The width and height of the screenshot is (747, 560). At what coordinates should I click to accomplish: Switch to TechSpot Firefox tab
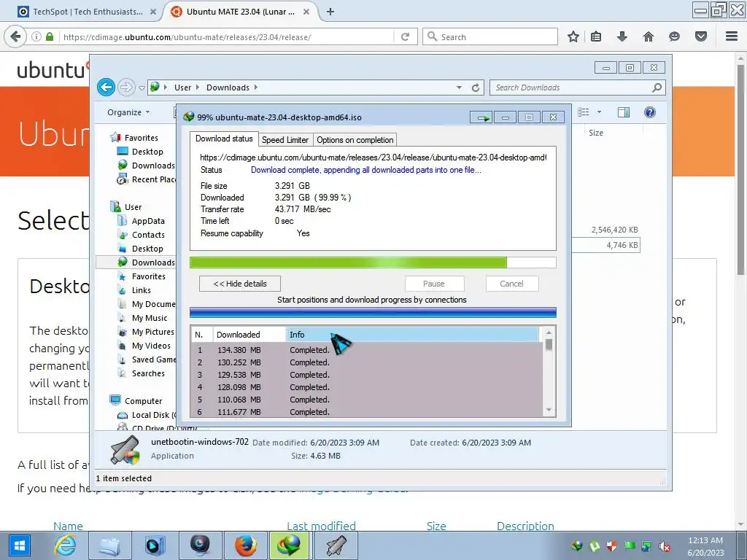click(x=88, y=12)
